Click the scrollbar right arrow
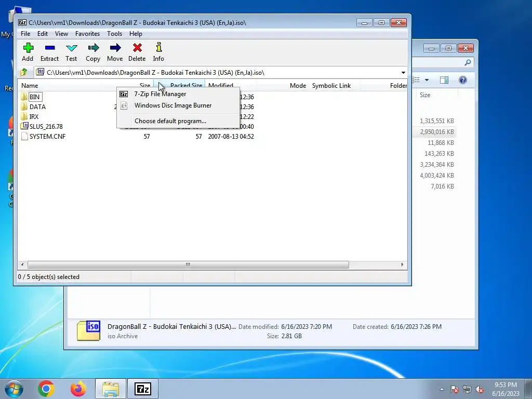This screenshot has height=399, width=532. (x=403, y=264)
